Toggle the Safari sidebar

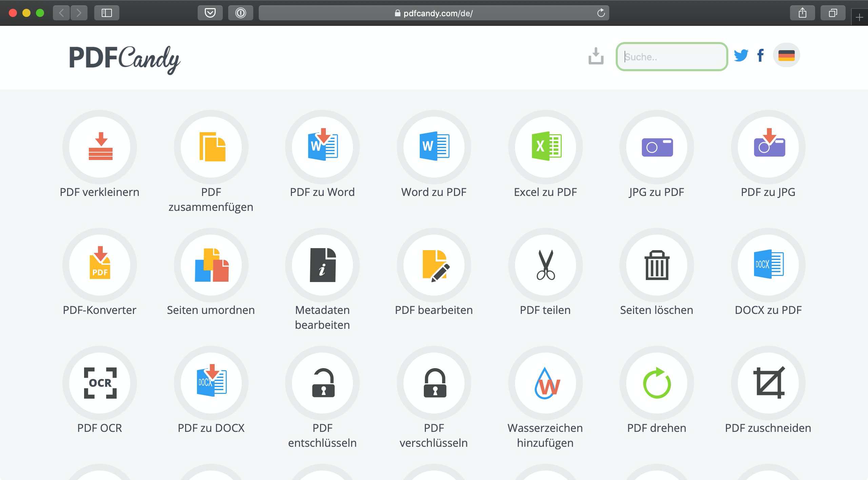point(107,13)
